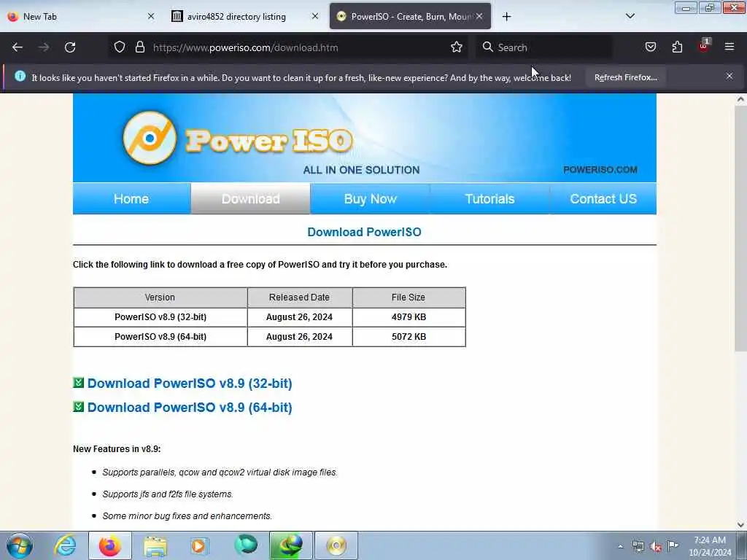
Task: Open the Pocket save icon in the toolbar
Action: click(x=650, y=47)
